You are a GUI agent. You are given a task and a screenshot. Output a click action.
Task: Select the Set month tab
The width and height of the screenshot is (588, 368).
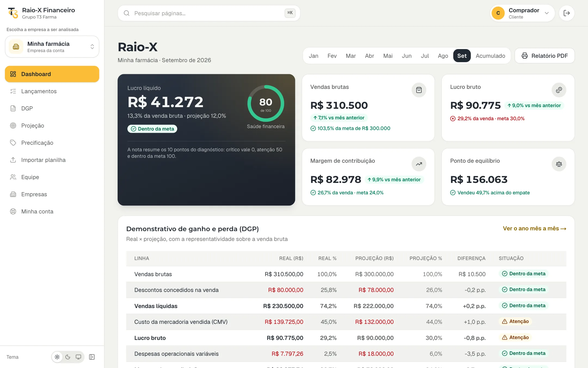462,56
